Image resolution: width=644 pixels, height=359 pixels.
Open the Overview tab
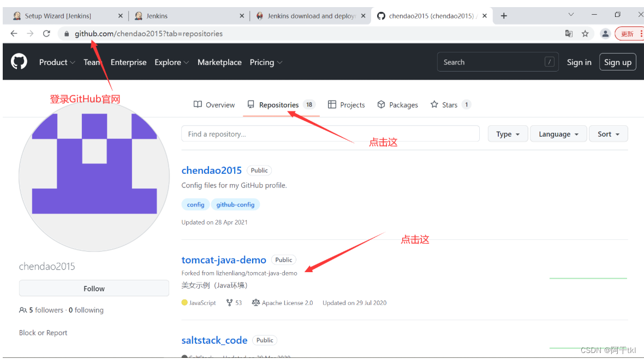(214, 105)
